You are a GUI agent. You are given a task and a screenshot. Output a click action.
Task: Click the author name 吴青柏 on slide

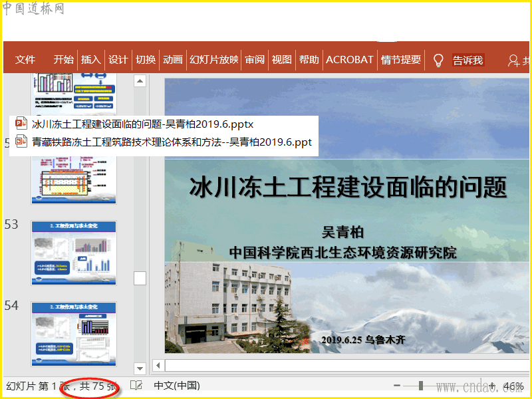(343, 232)
